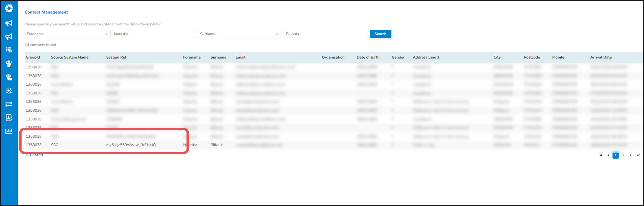The image size is (644, 206).
Task: Click inside the Billouin search field
Action: [325, 34]
